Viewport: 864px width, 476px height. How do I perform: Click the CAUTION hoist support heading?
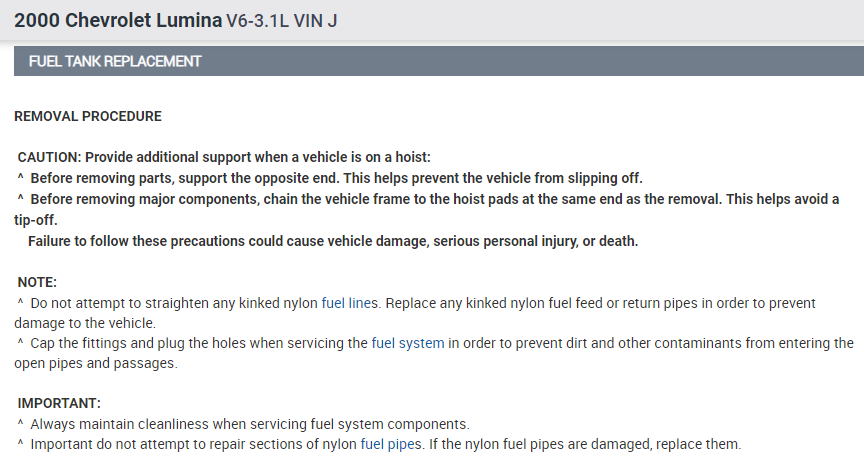click(x=224, y=157)
